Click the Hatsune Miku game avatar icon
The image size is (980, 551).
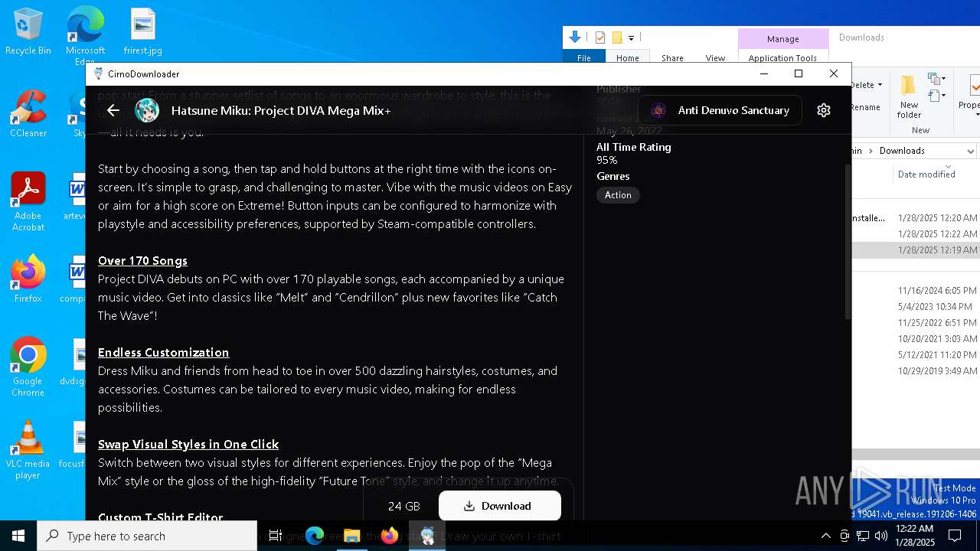point(147,110)
